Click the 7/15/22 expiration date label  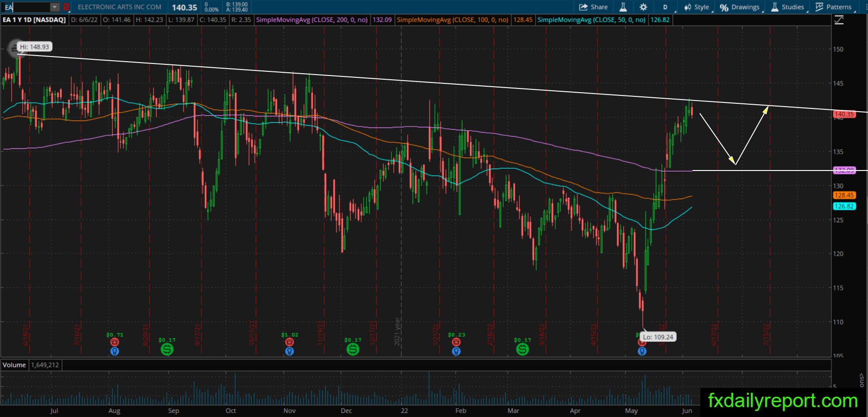[766, 335]
